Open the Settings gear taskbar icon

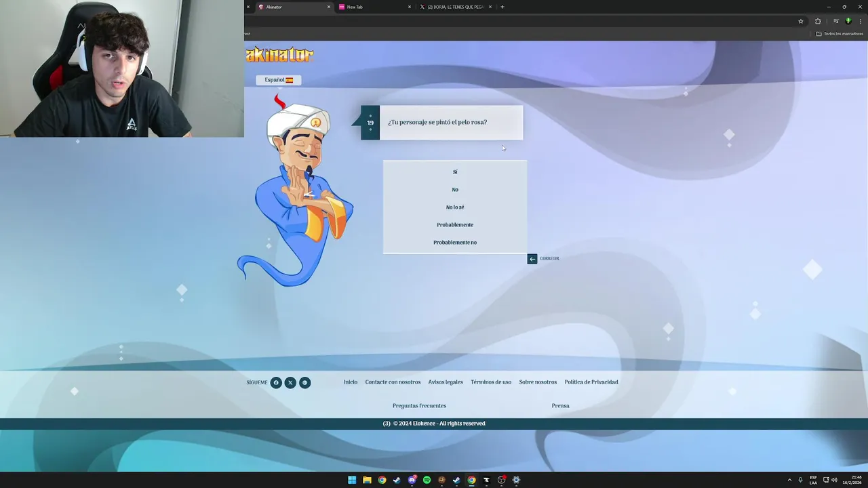[x=516, y=480]
